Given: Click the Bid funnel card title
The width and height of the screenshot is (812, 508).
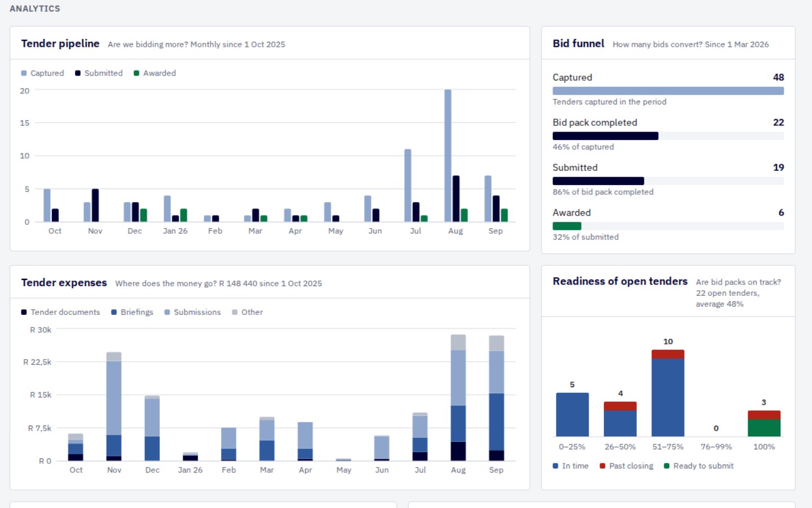Looking at the screenshot, I should coord(579,43).
